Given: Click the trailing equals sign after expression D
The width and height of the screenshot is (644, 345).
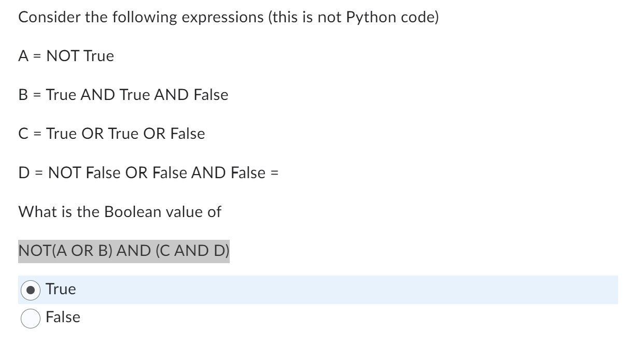Looking at the screenshot, I should 274,173.
